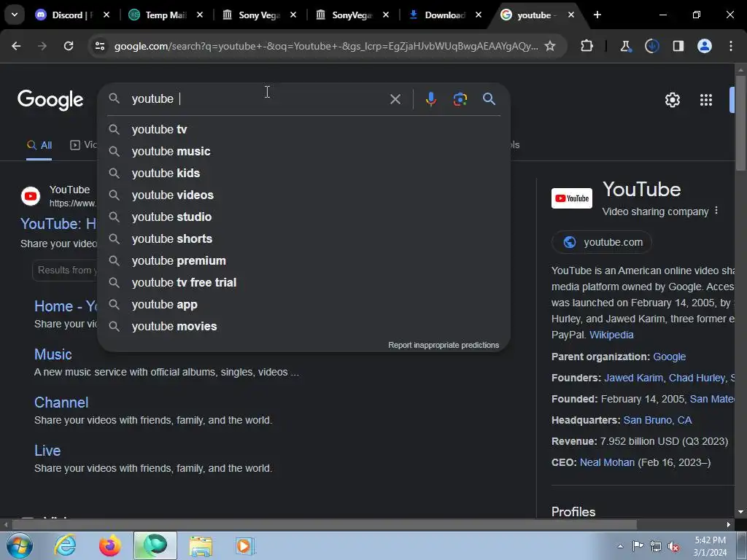Select suggestion youtube music
Screen dimensions: 747x560
click(304, 152)
